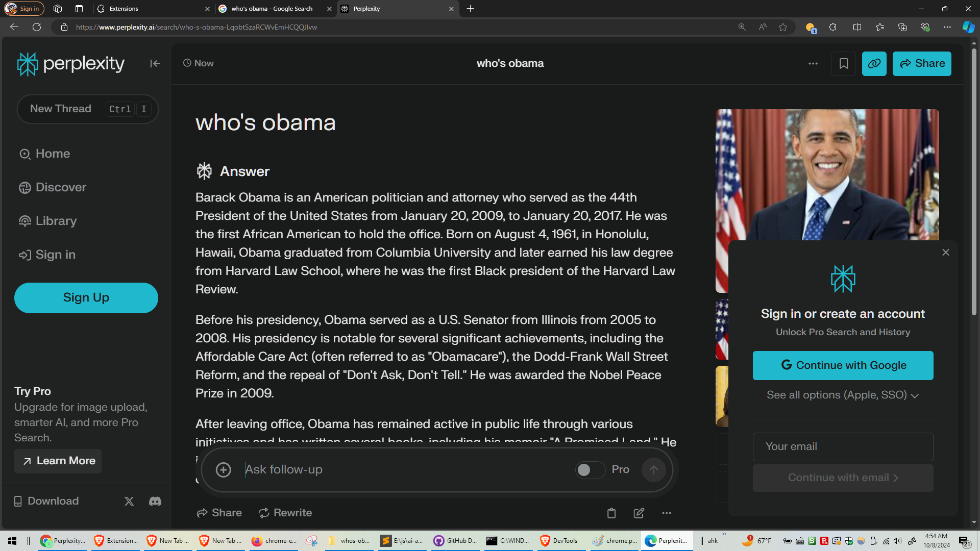
Task: Edit query with pencil icon
Action: tap(639, 513)
